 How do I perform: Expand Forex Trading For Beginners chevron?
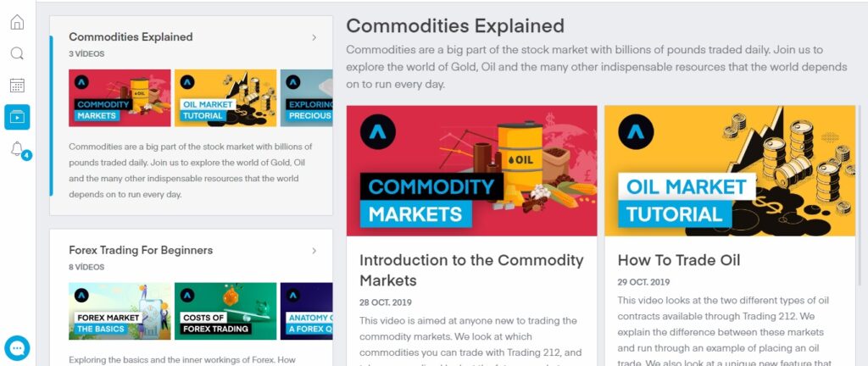(x=314, y=251)
